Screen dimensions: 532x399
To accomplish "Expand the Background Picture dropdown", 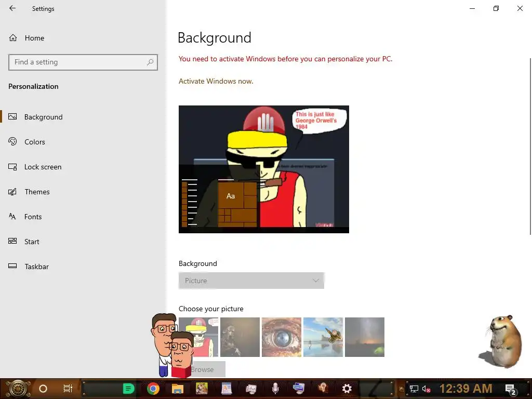I will [251, 281].
